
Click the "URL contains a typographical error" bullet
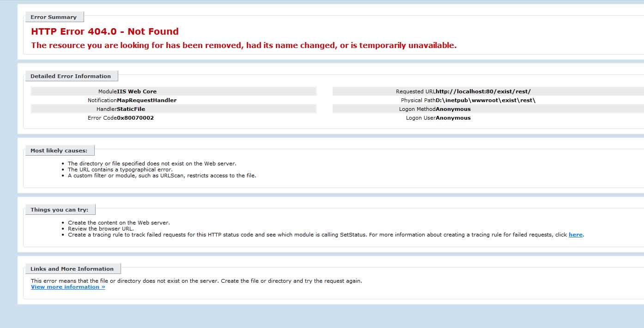point(120,170)
